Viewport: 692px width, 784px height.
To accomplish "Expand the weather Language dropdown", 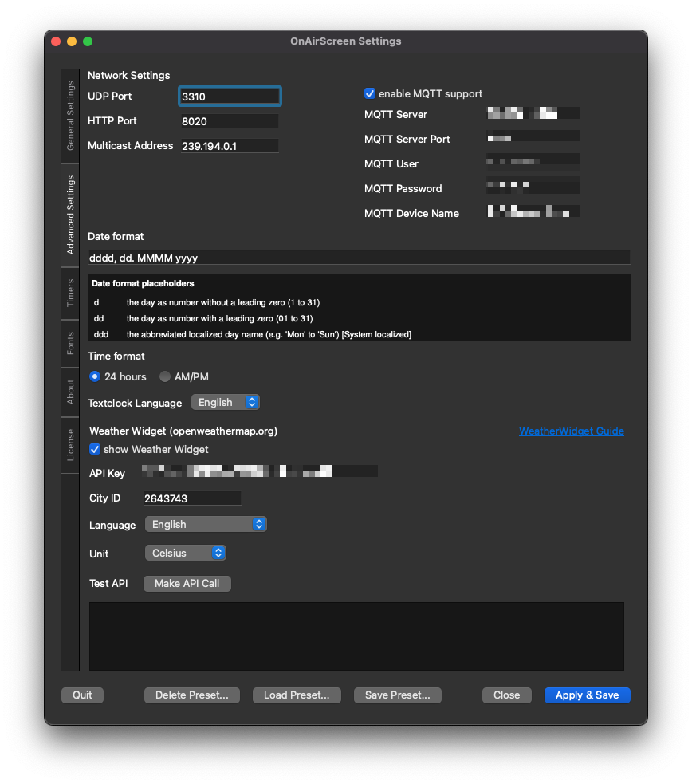I will click(206, 525).
